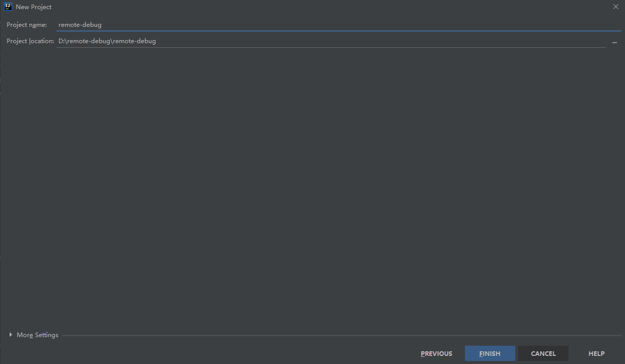Screen dimensions: 625x364
Task: Click the IntelliJ IDEA title bar icon
Action: coord(8,7)
